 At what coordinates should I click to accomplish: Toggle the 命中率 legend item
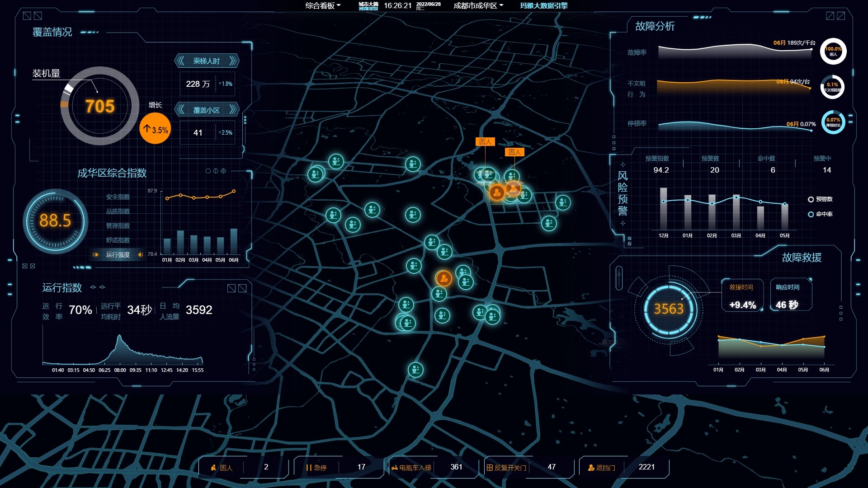click(x=821, y=214)
